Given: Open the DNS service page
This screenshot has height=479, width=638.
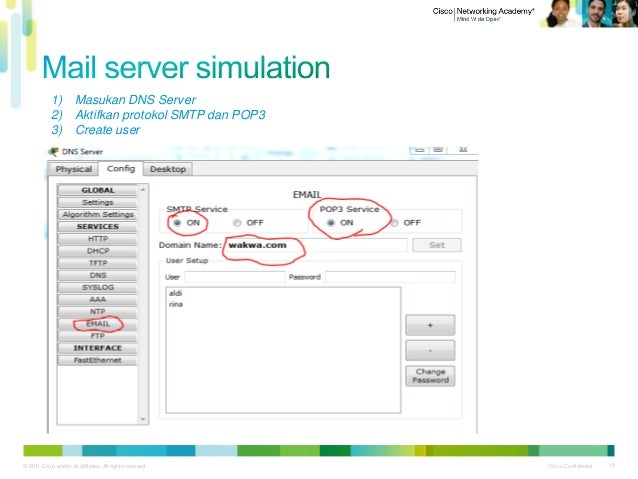Looking at the screenshot, I should click(x=98, y=275).
